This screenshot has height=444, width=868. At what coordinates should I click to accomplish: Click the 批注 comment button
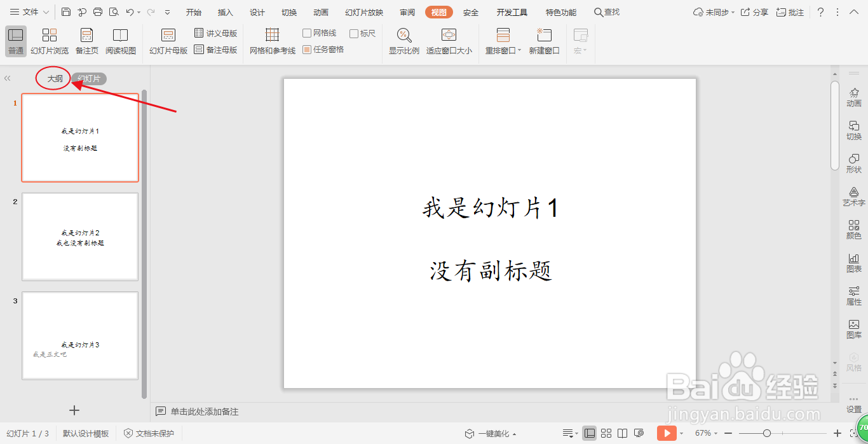[x=790, y=12]
